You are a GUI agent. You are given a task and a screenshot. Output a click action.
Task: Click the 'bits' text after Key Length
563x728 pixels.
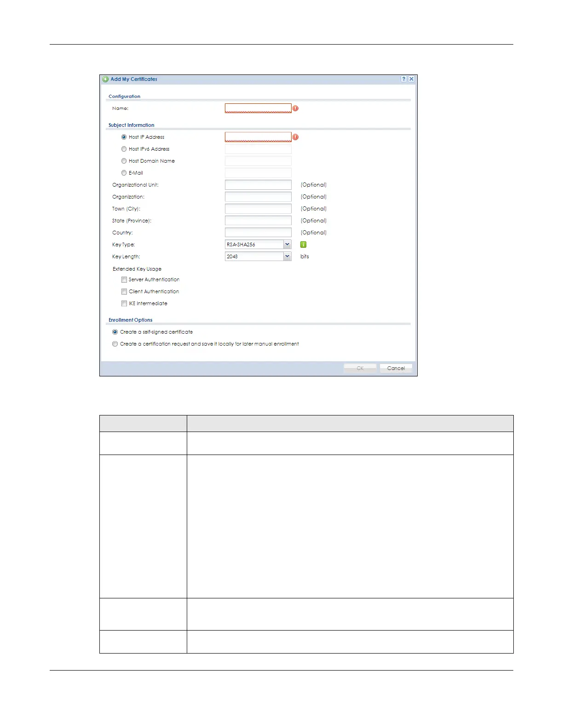click(x=304, y=256)
